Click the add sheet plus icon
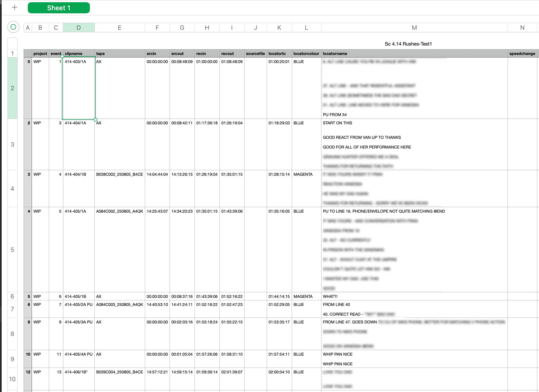The width and height of the screenshot is (539, 392). [x=15, y=7]
